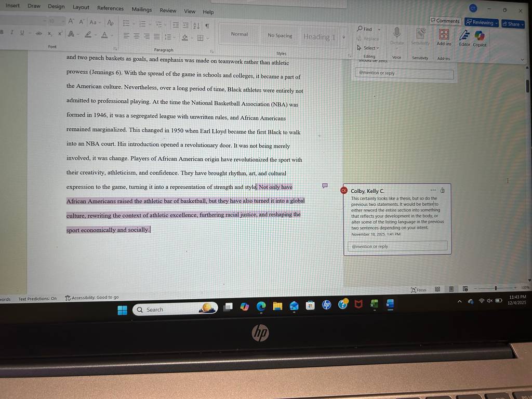Image resolution: width=532 pixels, height=399 pixels.
Task: Toggle the numbered list
Action: point(142,23)
